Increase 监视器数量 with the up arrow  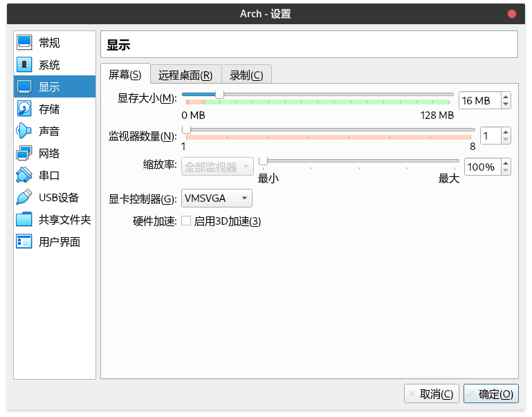[x=506, y=132]
